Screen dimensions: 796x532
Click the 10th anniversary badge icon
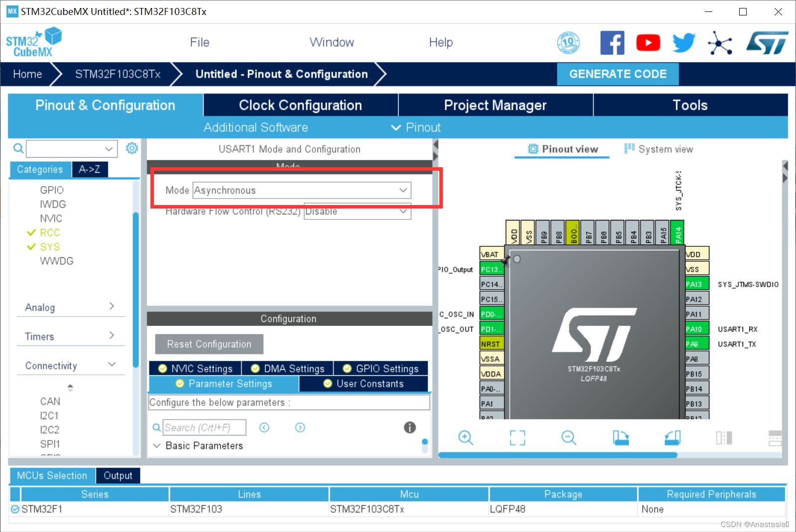pyautogui.click(x=568, y=43)
